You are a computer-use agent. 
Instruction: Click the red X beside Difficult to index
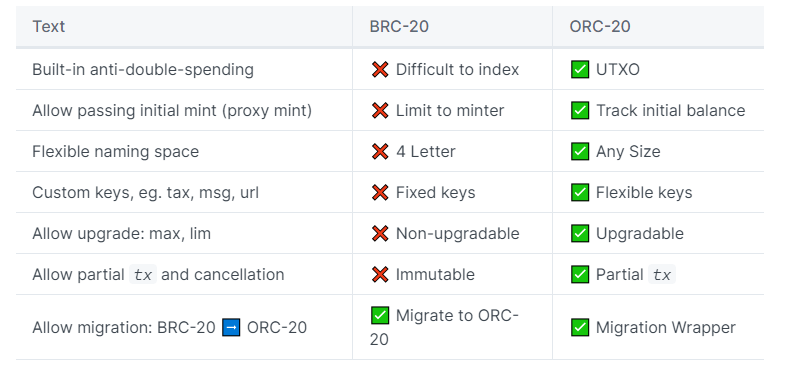tap(380, 69)
